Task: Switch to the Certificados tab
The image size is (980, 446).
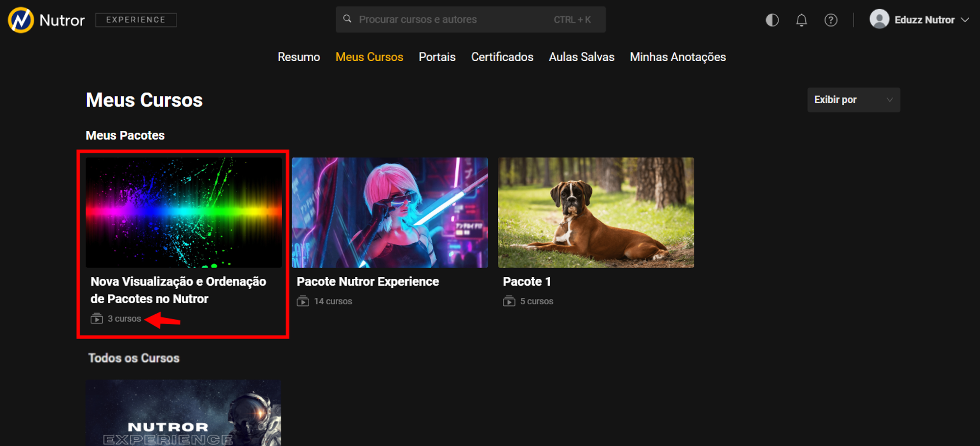Action: click(x=502, y=57)
